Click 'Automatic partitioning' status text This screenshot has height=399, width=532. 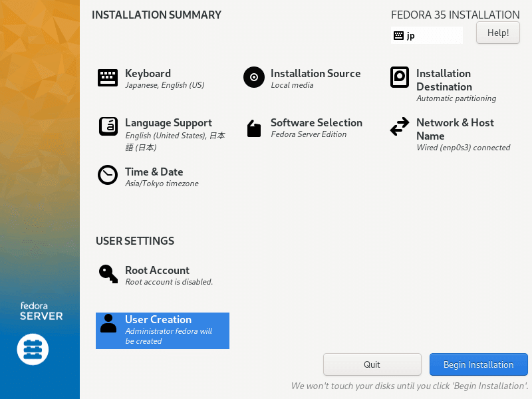pos(456,98)
